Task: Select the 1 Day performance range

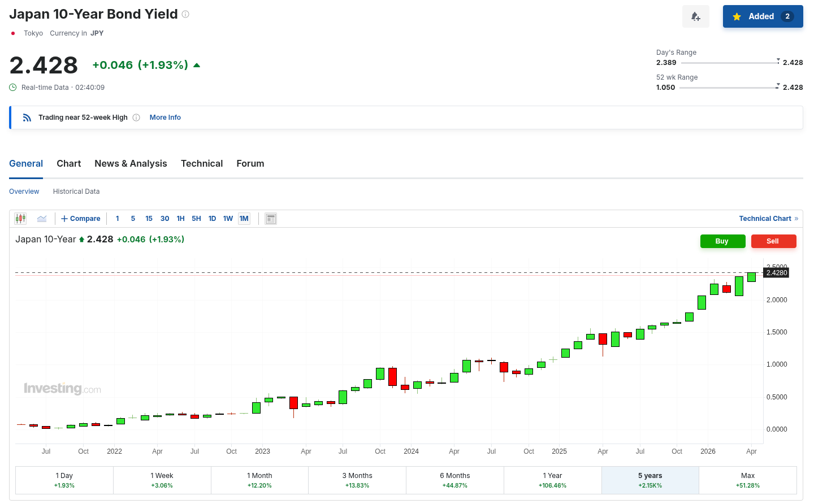Action: pos(64,480)
